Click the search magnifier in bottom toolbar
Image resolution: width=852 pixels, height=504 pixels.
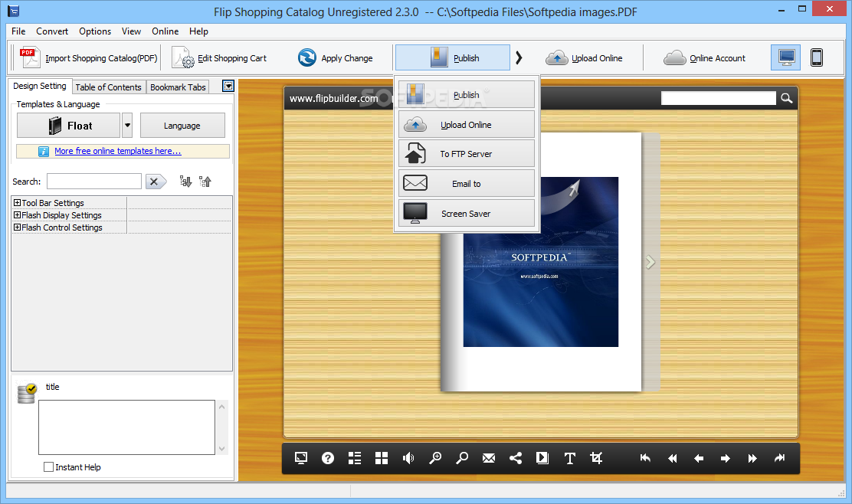pyautogui.click(x=462, y=458)
